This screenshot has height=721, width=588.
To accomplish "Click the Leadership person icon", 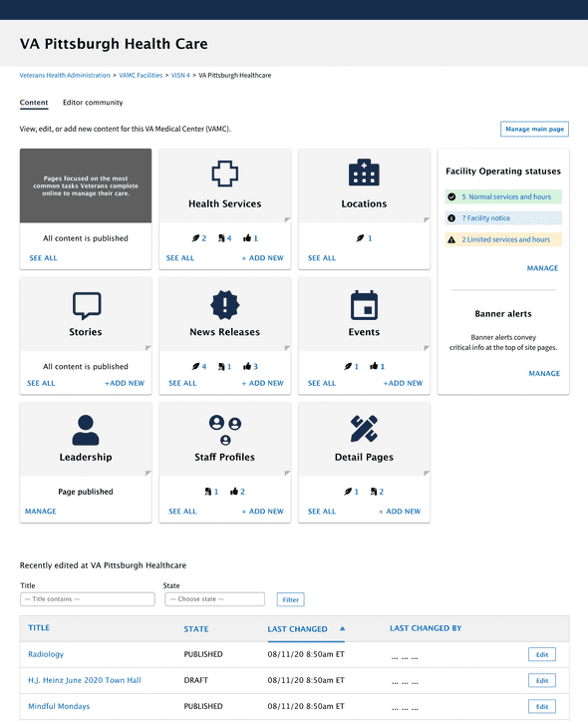I will click(x=86, y=431).
